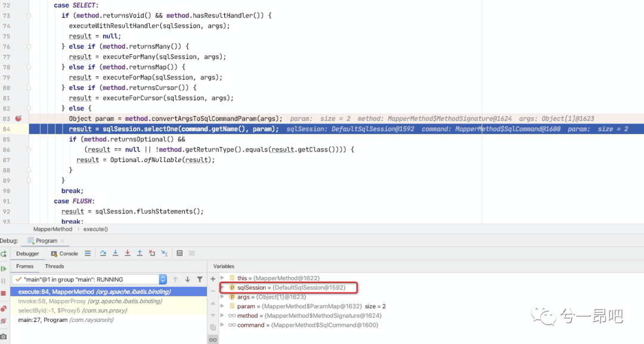Screen dimensions: 644x344
Task: Click execute() in the breadcrumb
Action: pos(95,229)
